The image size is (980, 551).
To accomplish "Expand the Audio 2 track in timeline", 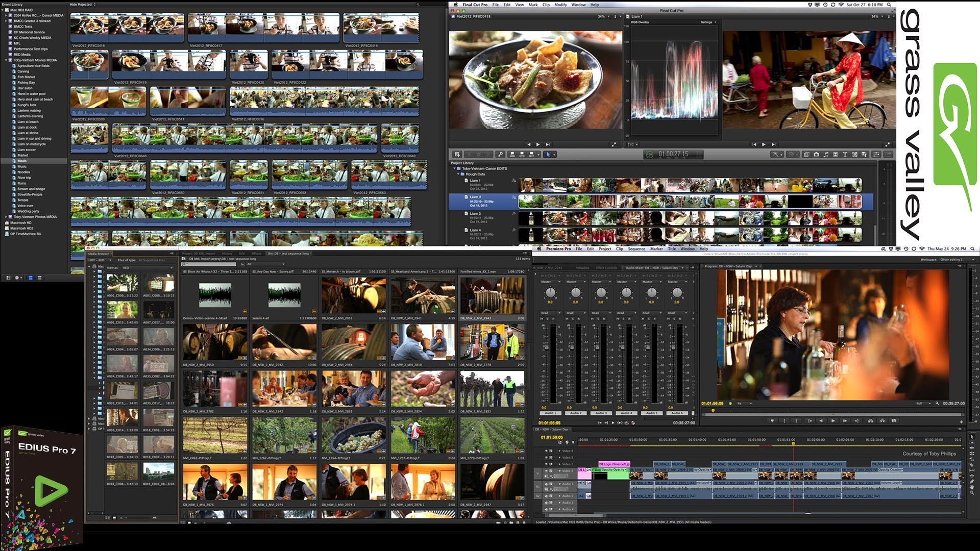I will click(559, 496).
